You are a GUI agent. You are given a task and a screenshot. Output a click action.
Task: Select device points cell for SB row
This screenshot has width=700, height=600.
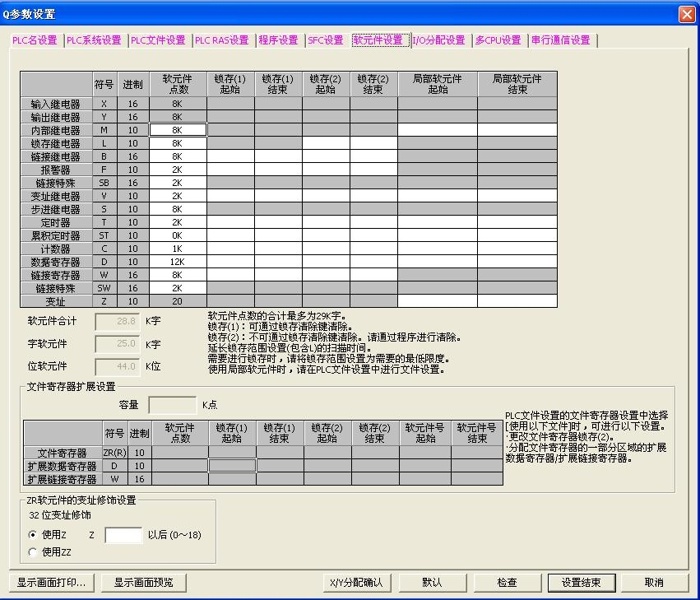coord(178,183)
